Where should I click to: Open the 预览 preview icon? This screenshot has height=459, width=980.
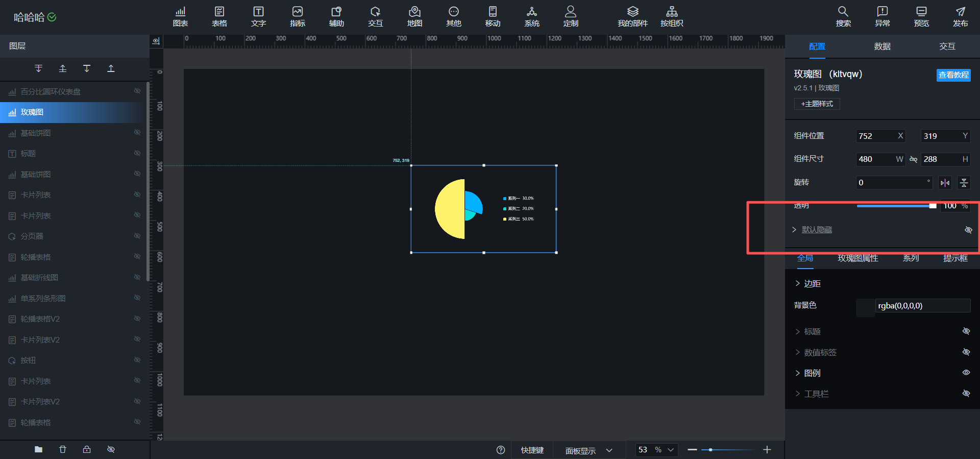coord(921,17)
